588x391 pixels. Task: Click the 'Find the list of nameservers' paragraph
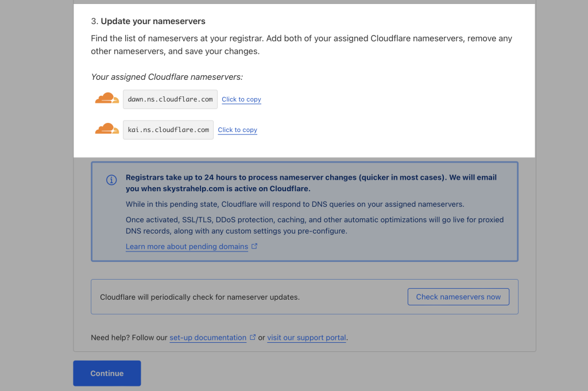click(301, 45)
